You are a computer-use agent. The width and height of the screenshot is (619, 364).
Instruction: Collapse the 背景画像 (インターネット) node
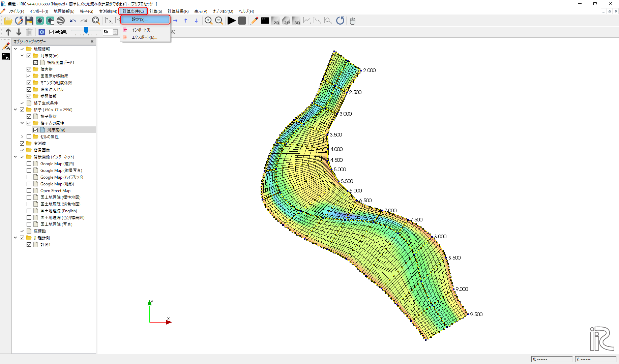click(x=16, y=157)
